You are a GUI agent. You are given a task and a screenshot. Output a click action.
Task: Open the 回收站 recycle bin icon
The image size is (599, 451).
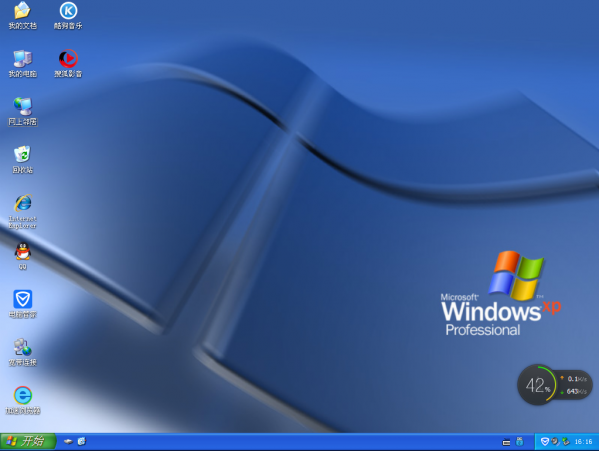click(x=23, y=155)
